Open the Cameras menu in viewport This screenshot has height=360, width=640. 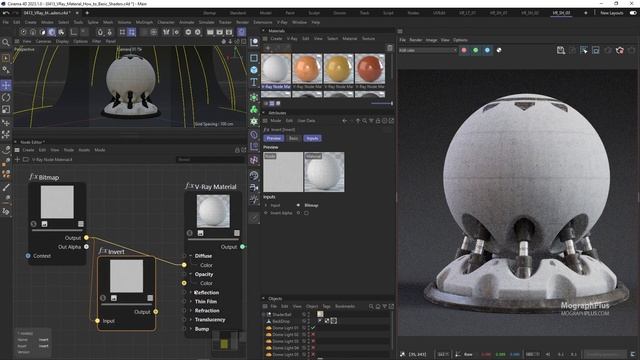43,41
